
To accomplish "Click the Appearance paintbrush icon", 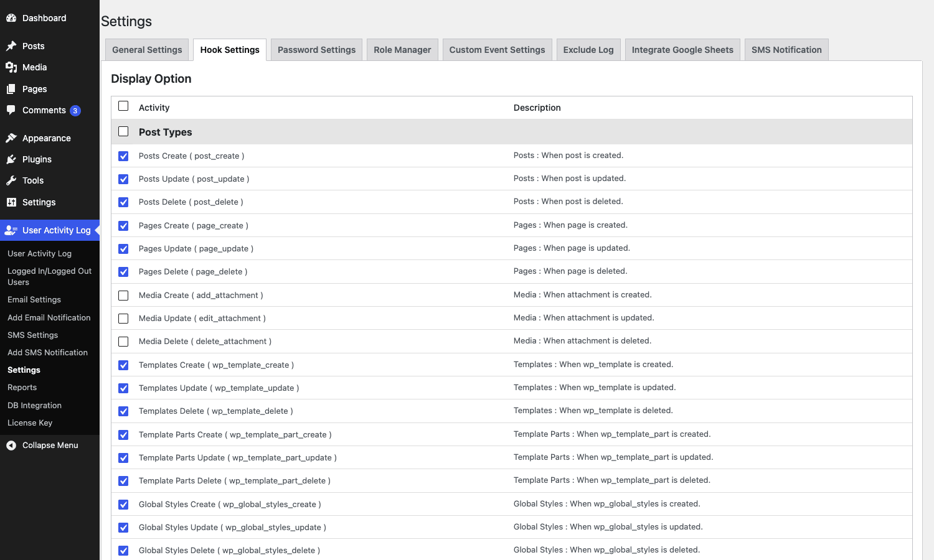I will point(11,138).
